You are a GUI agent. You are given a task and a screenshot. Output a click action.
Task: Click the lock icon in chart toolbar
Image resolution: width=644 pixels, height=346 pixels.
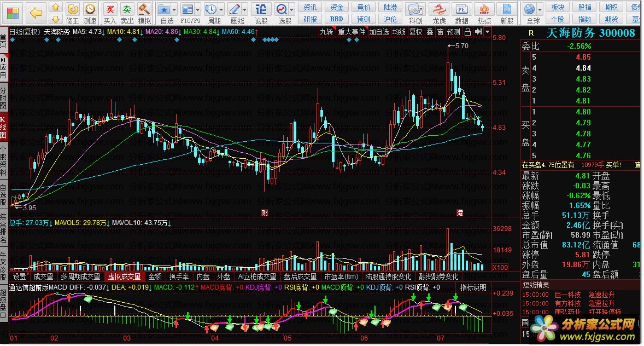coord(467,32)
